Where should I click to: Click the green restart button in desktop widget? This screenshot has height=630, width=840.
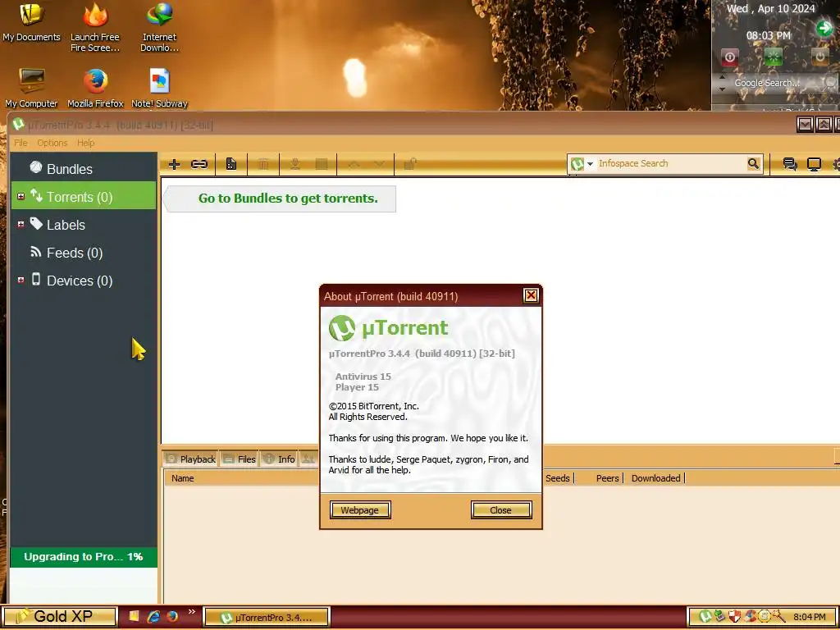(773, 57)
